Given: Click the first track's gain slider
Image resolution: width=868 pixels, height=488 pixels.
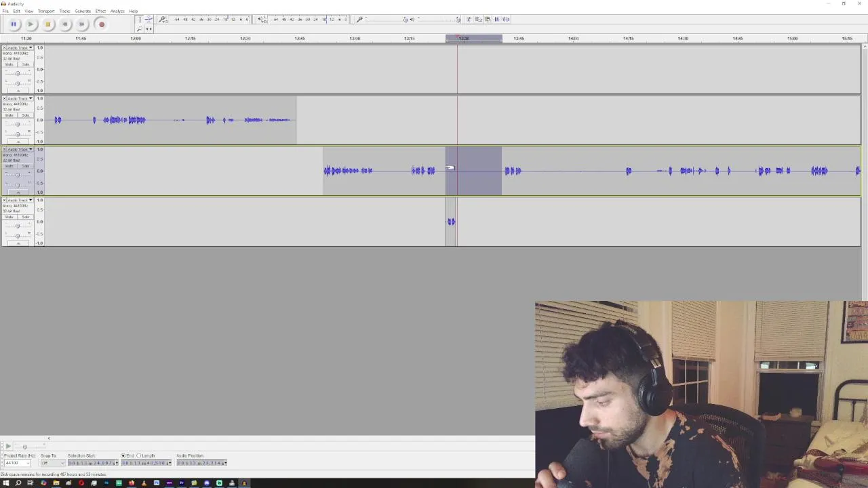Looking at the screenshot, I should coord(18,73).
